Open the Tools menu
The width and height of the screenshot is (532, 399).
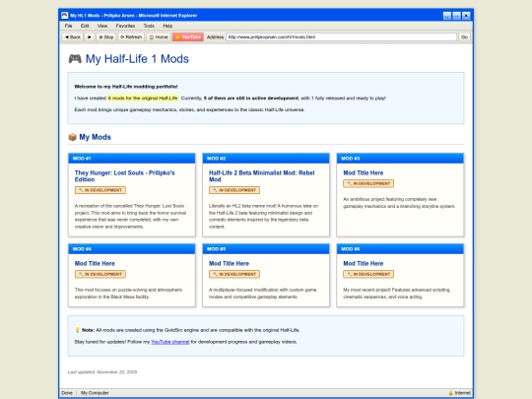coord(149,26)
